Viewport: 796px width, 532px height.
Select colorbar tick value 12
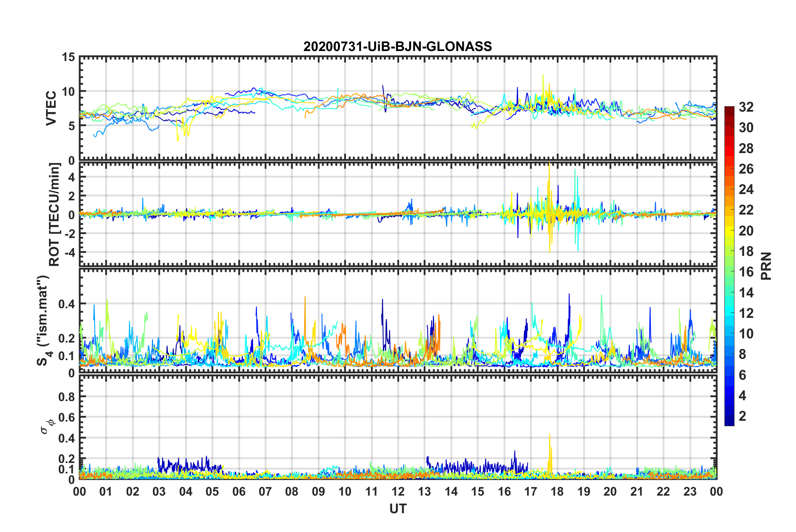click(746, 313)
